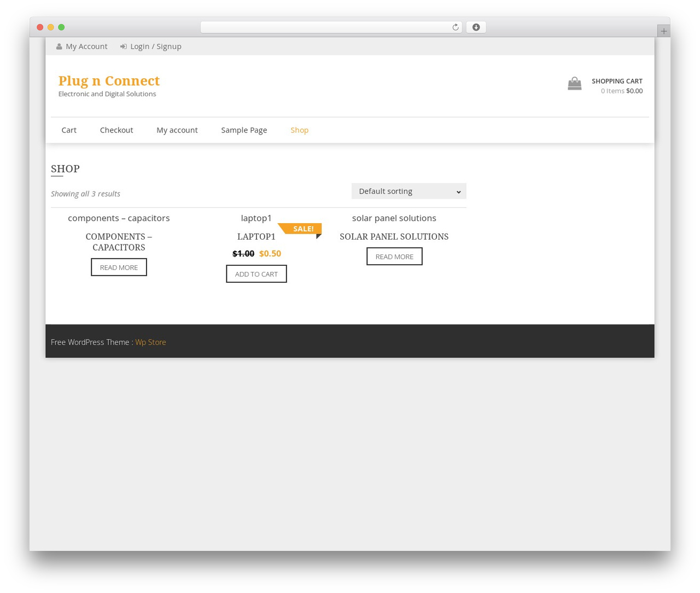
Task: Click the crossed-out $1.00 price
Action: point(243,253)
